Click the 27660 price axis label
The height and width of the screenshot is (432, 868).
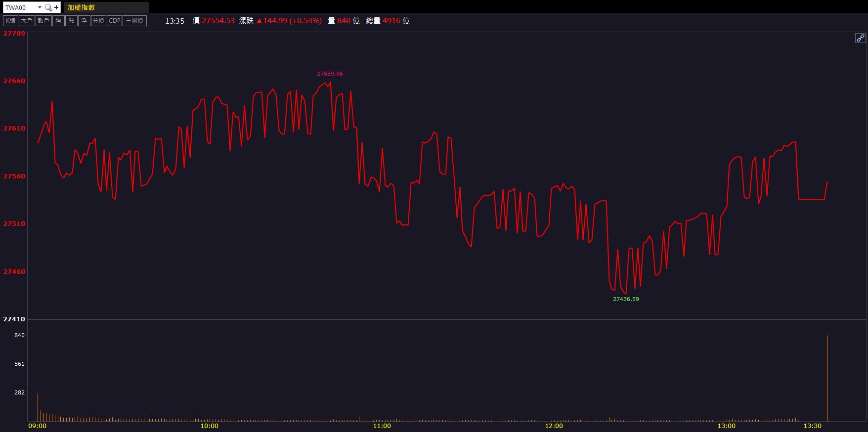click(14, 81)
